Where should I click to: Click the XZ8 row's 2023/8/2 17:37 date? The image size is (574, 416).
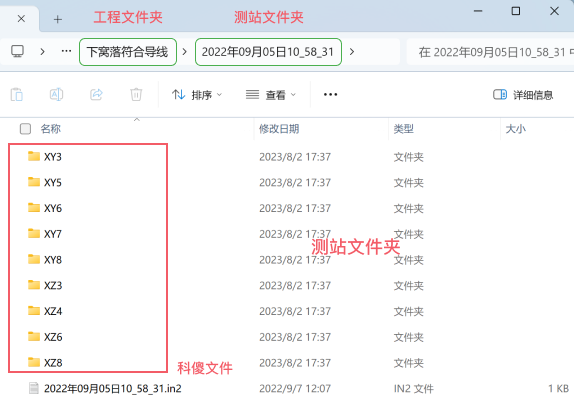click(x=295, y=363)
